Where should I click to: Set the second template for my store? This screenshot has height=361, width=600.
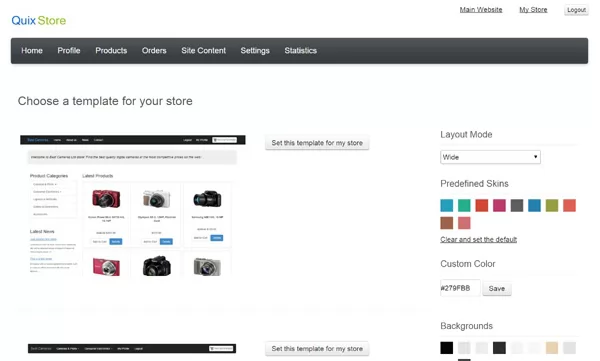pyautogui.click(x=317, y=349)
